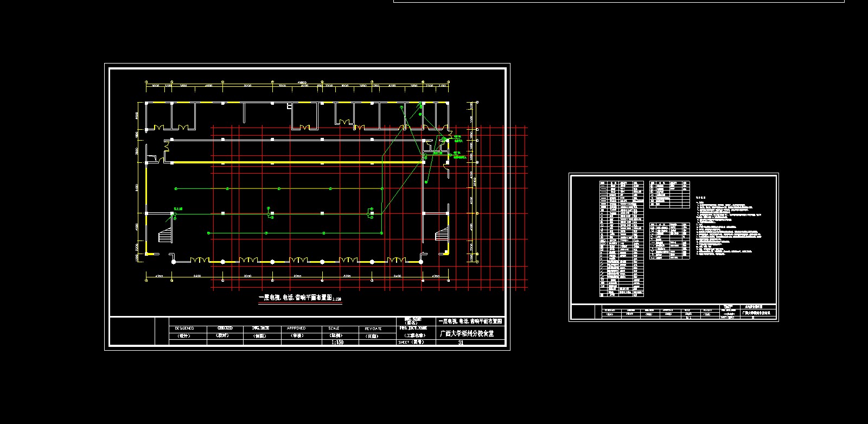Screen dimensions: 868x424
Task: Select the sheet number '31' in the title block
Action: pos(461,343)
